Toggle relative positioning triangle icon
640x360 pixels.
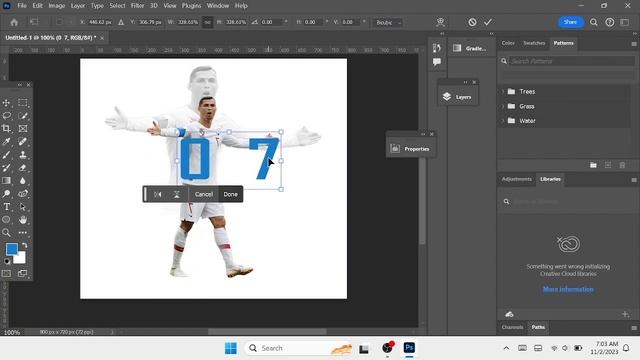click(x=121, y=22)
